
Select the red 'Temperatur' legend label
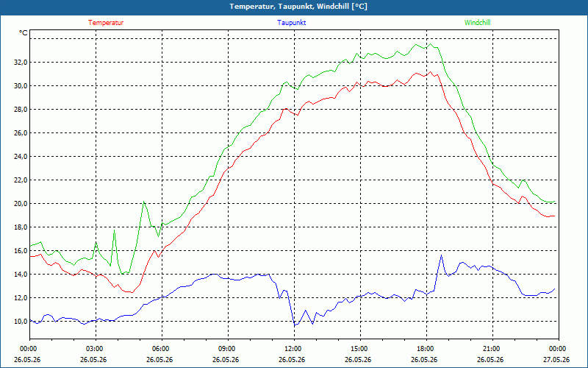(x=106, y=23)
